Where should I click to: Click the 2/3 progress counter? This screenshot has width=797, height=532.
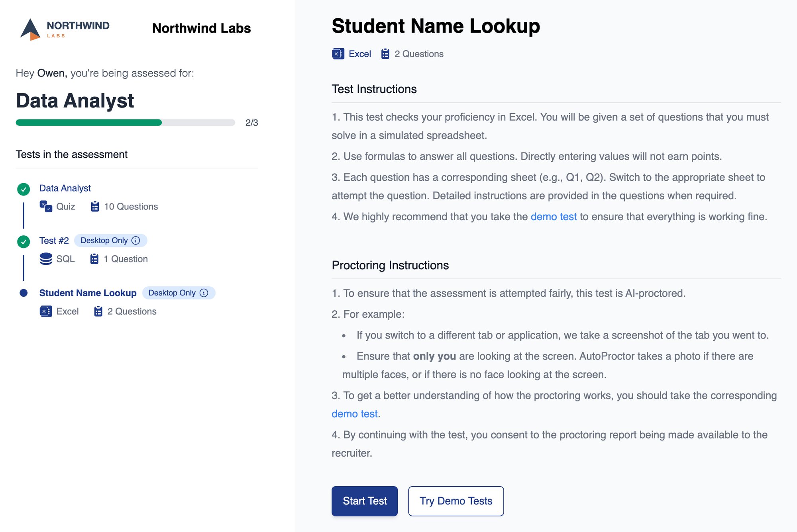(x=251, y=123)
